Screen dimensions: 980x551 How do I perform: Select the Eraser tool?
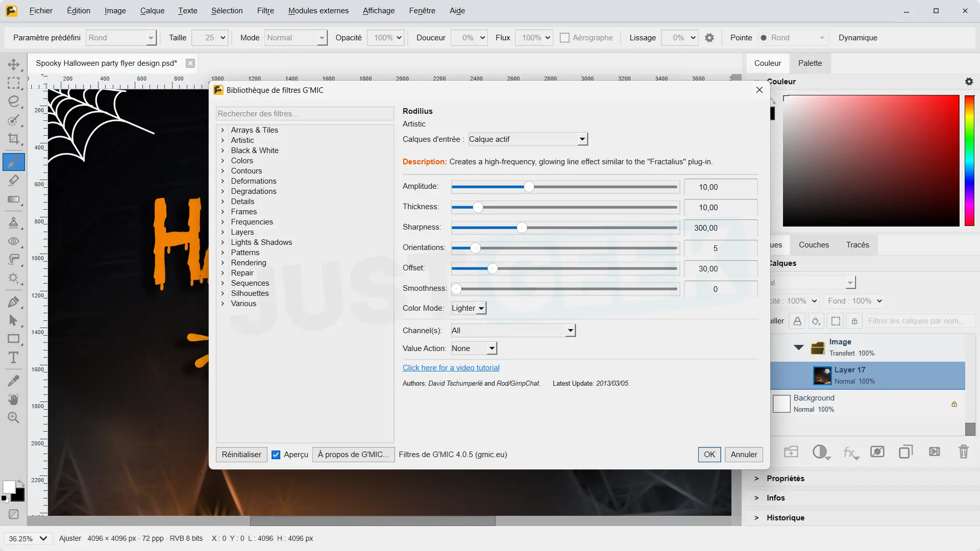pos(14,180)
